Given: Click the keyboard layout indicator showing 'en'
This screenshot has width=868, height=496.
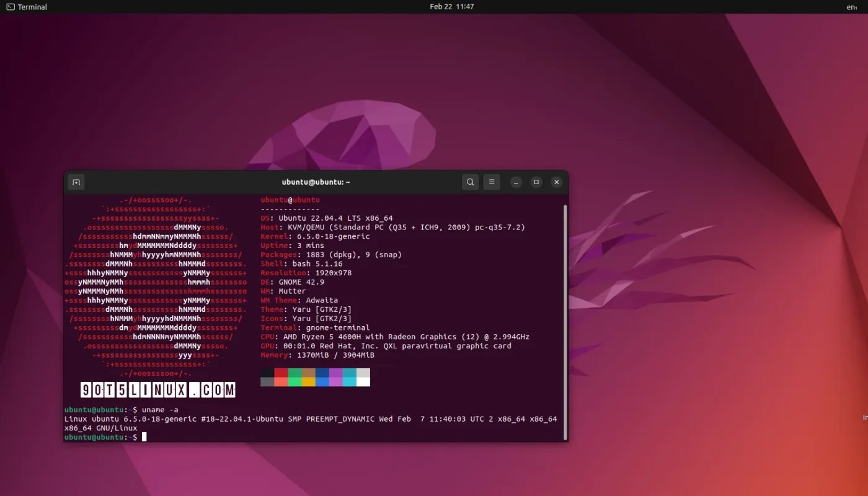Looking at the screenshot, I should coord(851,7).
